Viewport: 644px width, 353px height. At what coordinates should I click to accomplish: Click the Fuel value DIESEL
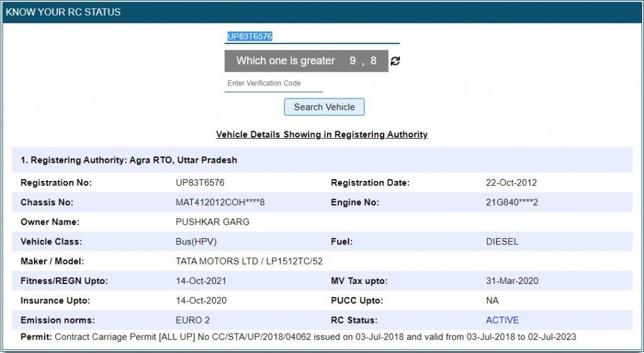click(x=502, y=242)
